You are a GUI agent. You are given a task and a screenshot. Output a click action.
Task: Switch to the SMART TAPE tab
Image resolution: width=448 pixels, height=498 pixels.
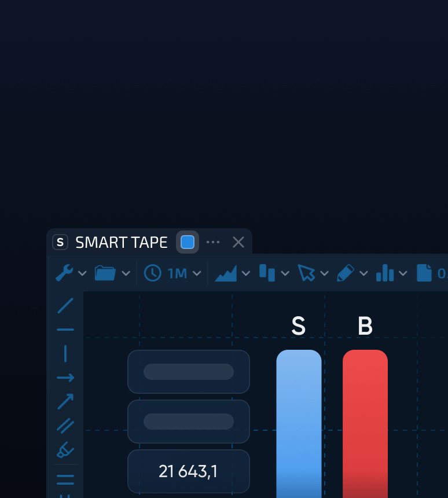coord(121,242)
